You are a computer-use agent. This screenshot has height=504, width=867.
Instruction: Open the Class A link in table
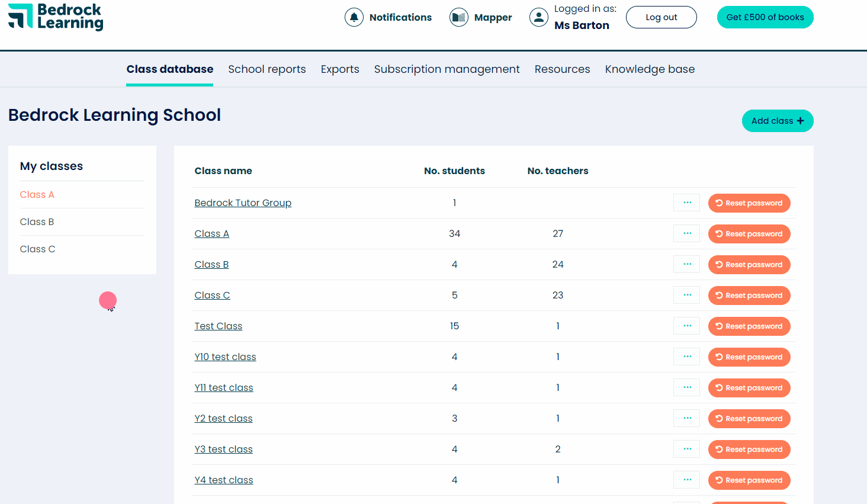[x=212, y=234]
